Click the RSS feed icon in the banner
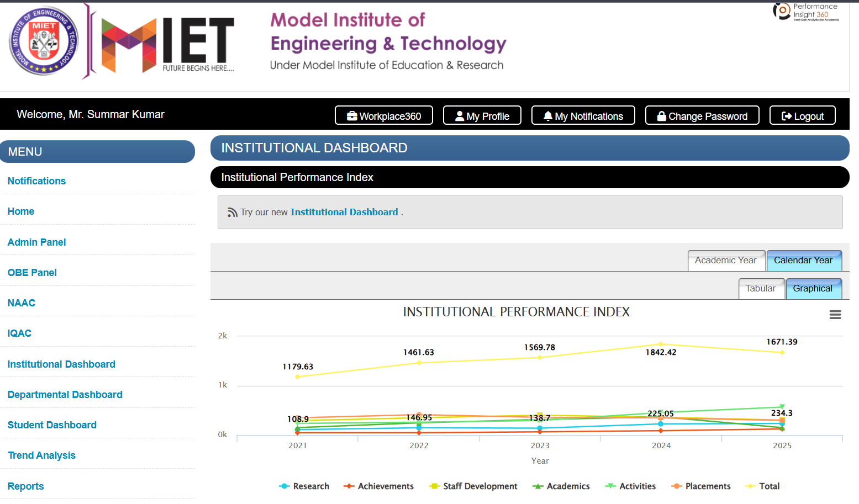Viewport: 859px width, 504px height. coord(231,212)
